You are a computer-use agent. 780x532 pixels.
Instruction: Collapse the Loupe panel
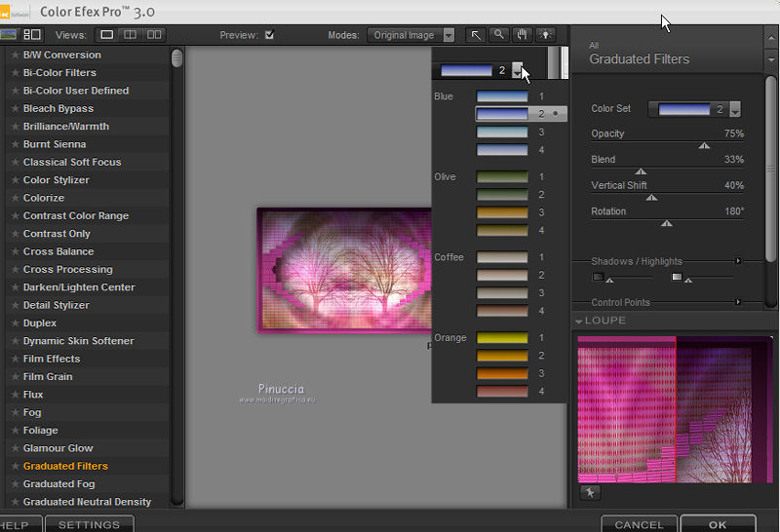point(579,321)
